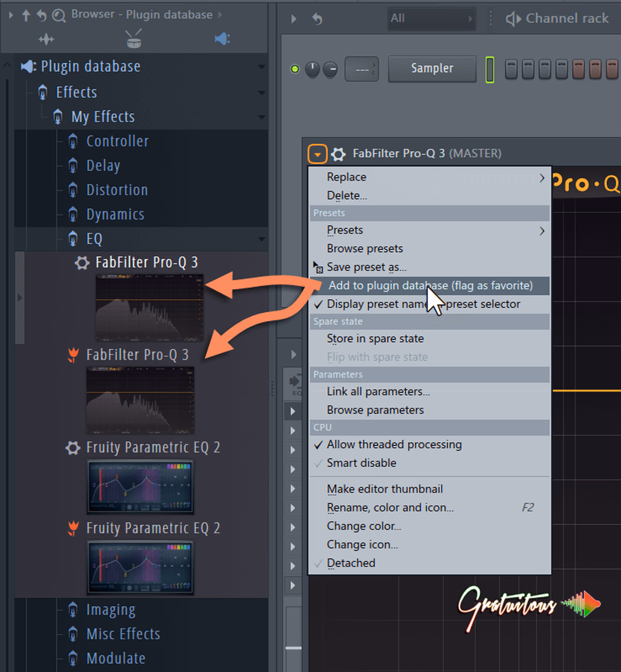Select the Distortion category
Screen dimensions: 621x672
click(x=117, y=190)
